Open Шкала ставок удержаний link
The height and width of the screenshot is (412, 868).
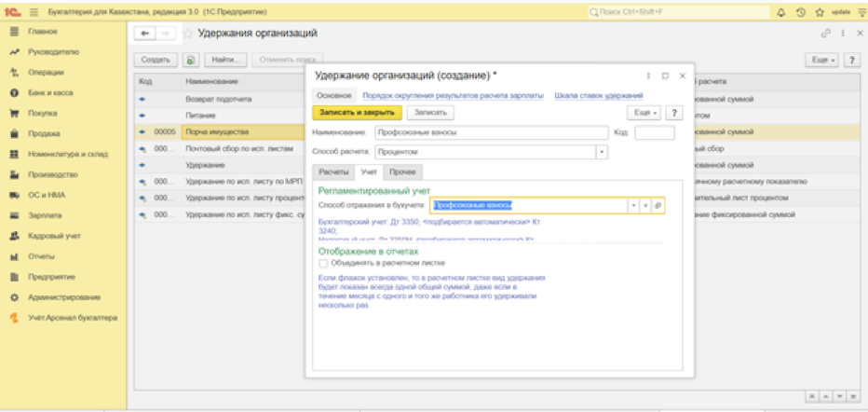click(598, 95)
